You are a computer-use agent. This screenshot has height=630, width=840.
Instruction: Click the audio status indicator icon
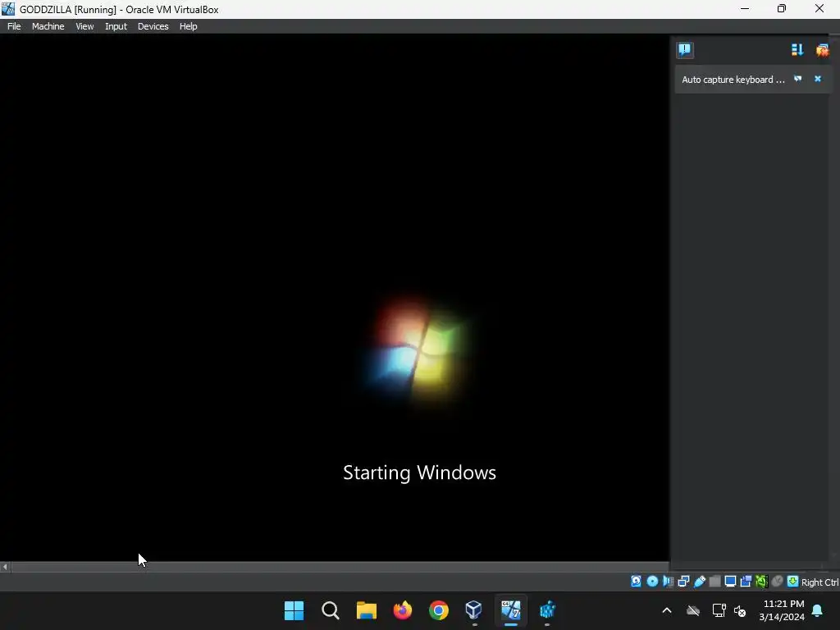pos(668,582)
